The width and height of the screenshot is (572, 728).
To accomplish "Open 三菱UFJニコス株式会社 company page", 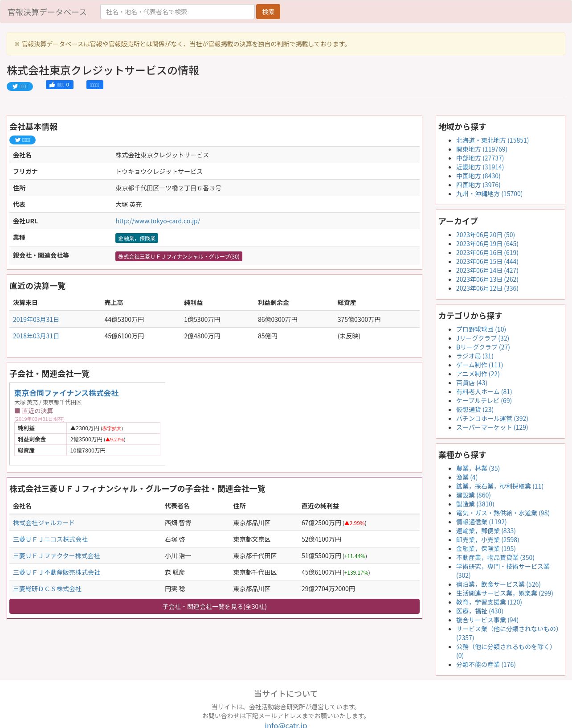I will point(50,539).
